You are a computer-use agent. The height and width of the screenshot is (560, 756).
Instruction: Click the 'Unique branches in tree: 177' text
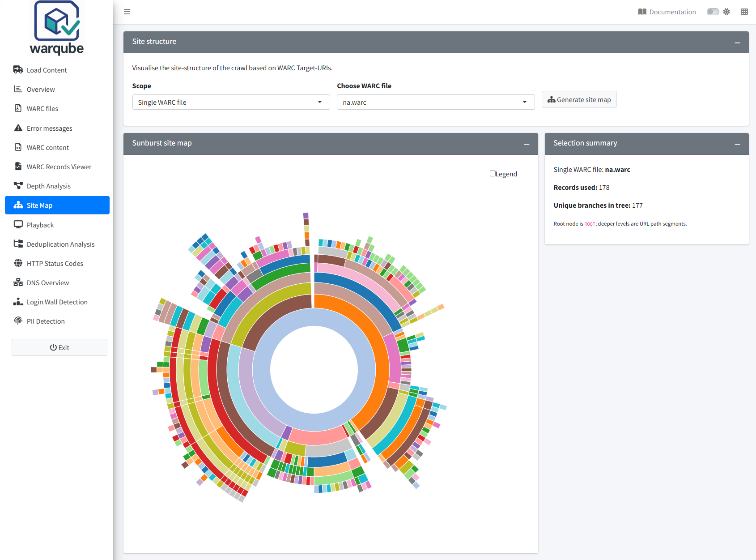click(x=598, y=205)
